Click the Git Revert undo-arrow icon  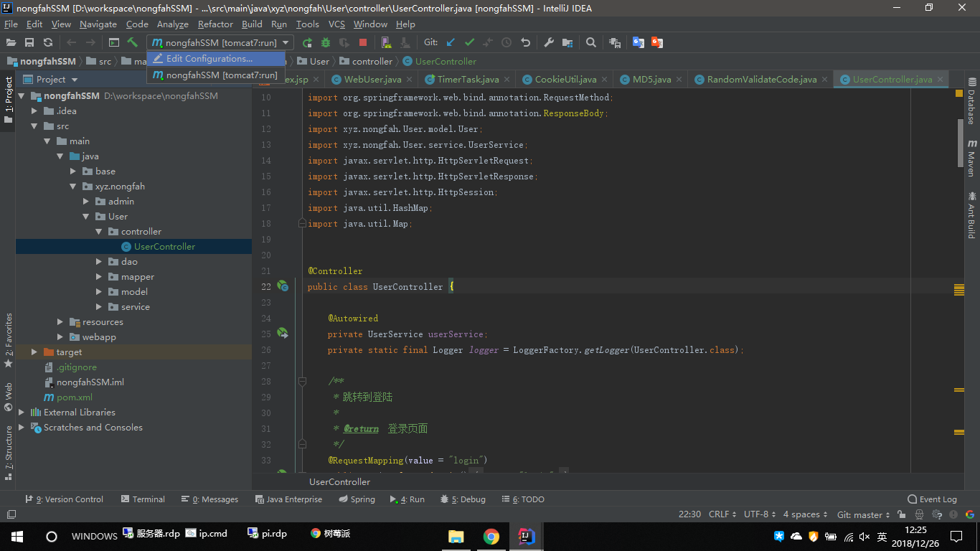click(x=525, y=42)
